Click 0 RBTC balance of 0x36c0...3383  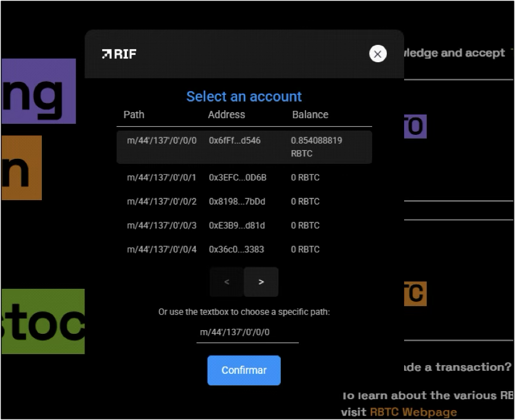tap(305, 249)
